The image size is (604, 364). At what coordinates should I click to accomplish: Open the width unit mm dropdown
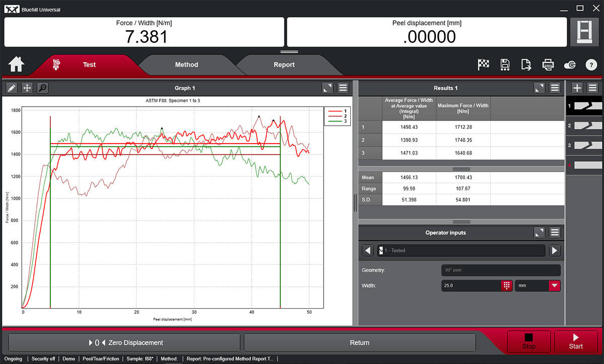tap(554, 285)
